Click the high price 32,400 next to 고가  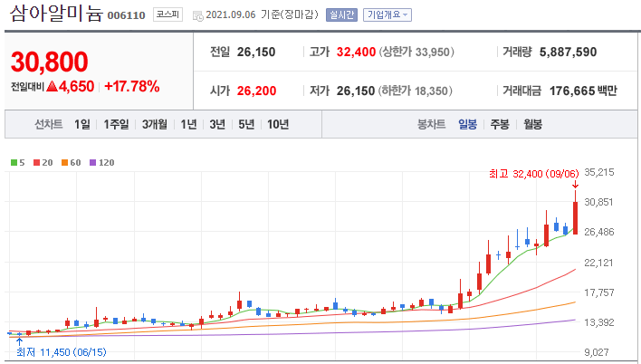click(356, 52)
